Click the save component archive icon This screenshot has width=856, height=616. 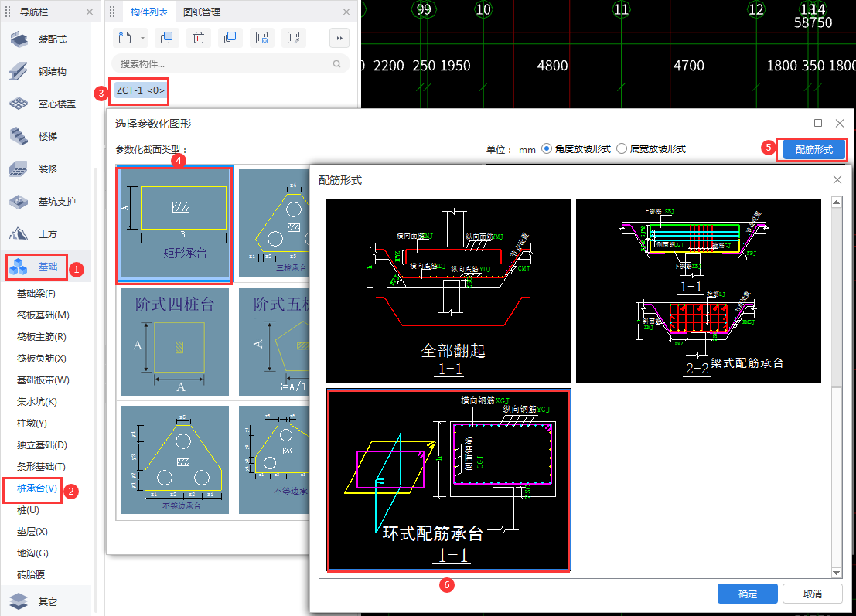click(x=262, y=38)
